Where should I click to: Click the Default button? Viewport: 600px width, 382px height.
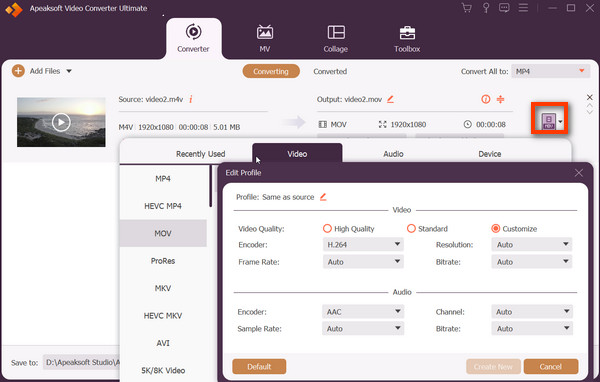click(x=259, y=366)
